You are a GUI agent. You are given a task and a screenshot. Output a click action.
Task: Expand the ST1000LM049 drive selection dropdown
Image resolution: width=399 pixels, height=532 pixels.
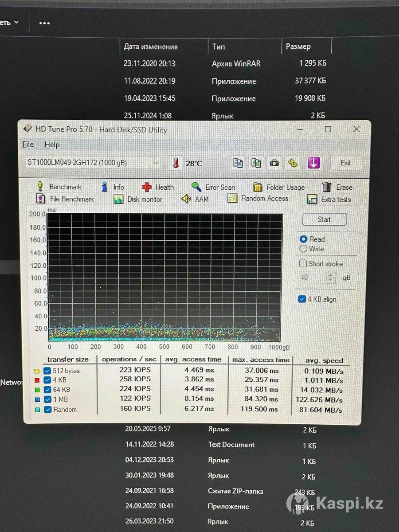[155, 163]
